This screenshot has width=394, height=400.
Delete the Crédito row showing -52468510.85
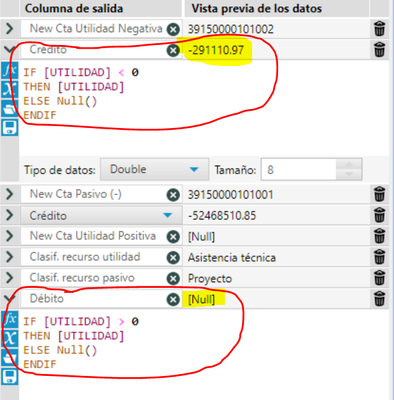379,215
